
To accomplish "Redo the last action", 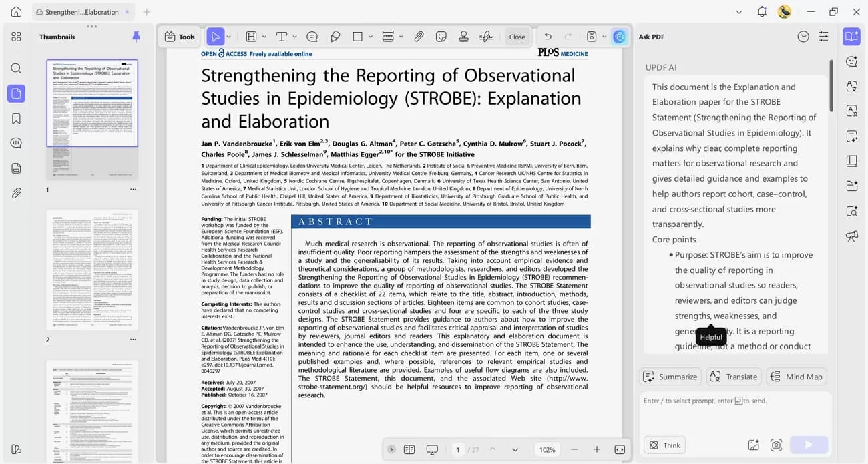I will pos(568,37).
